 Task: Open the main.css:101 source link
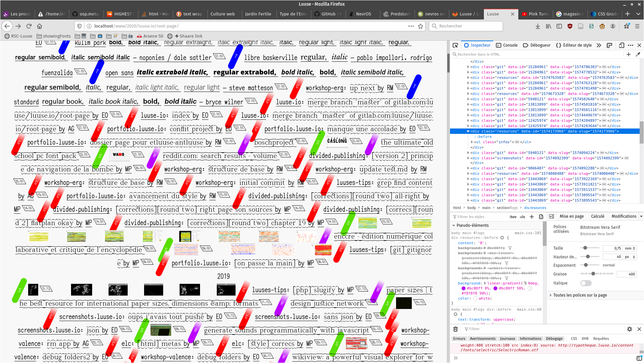528,233
